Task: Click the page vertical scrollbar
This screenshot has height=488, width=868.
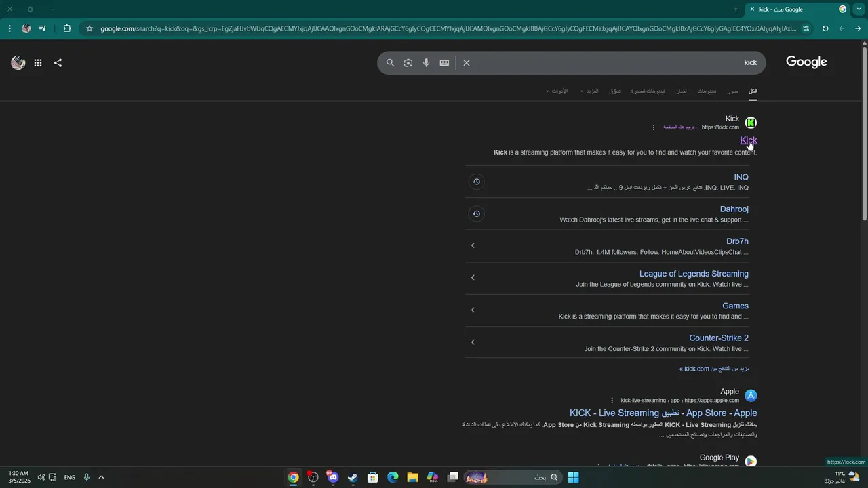Action: [x=864, y=133]
